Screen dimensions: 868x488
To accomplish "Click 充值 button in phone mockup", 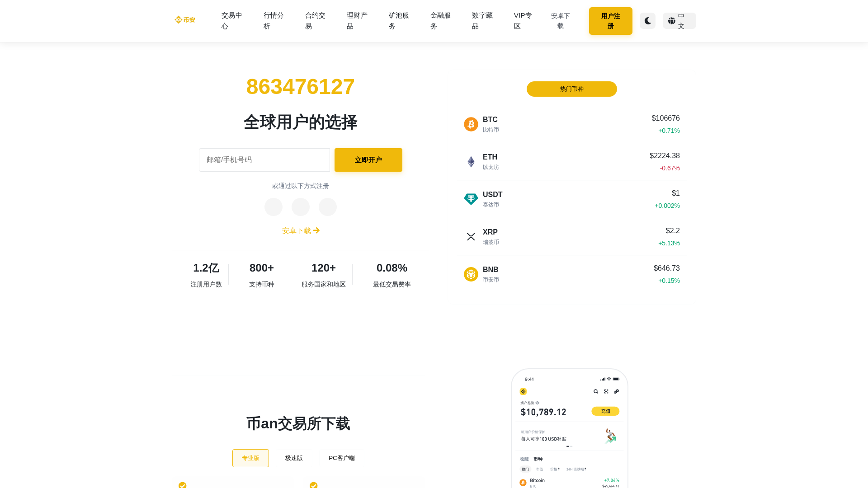I will point(605,411).
